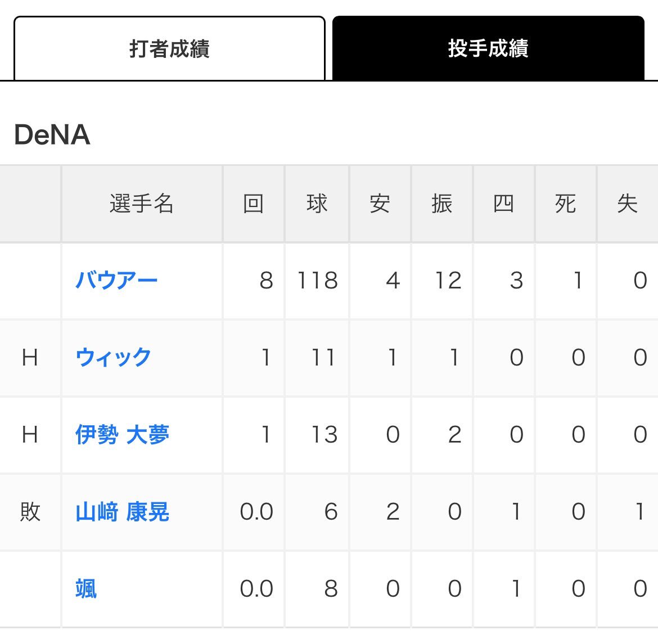This screenshot has width=658, height=644.
Task: Click the 失 runs column header
Action: click(x=628, y=204)
